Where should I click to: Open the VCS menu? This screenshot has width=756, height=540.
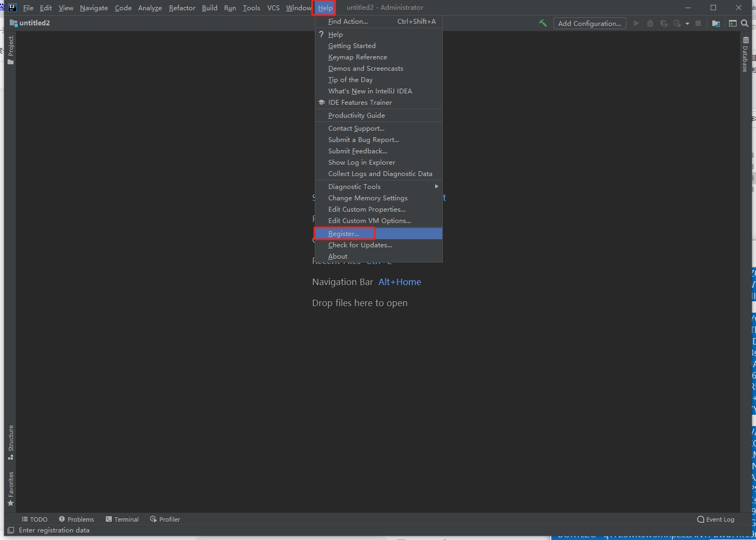273,8
